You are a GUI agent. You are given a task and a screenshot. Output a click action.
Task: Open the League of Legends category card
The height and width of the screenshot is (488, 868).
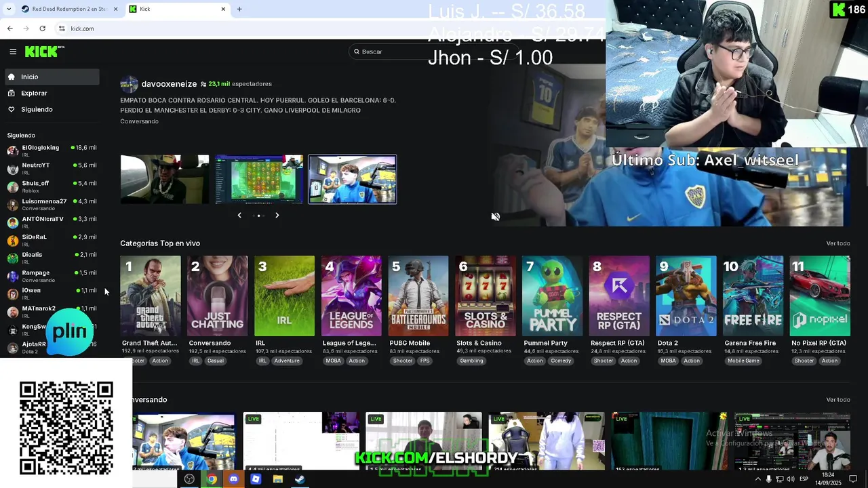[x=351, y=296]
